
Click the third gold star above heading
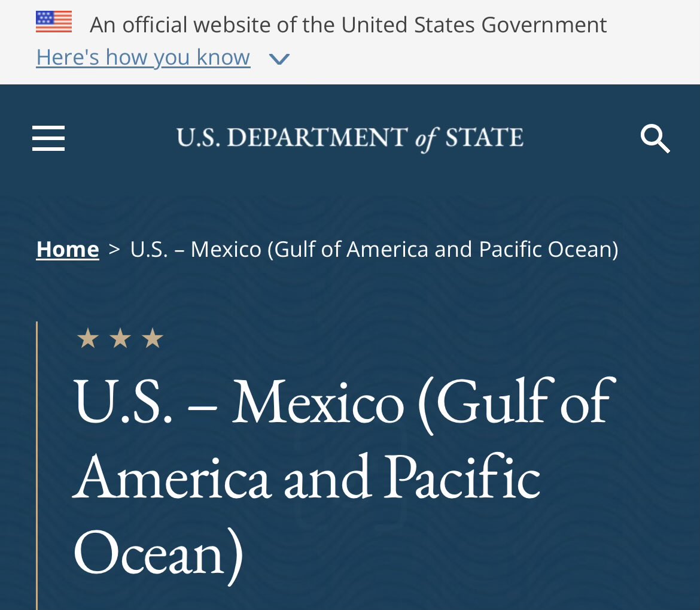153,338
